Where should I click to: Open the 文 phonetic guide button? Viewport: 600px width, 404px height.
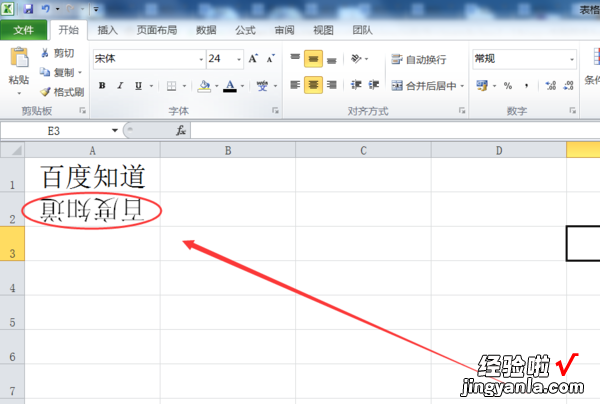[x=262, y=86]
